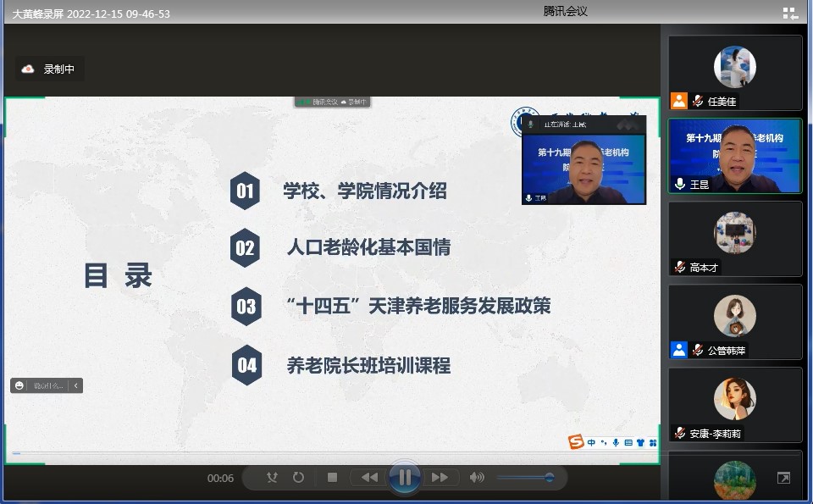Click the 录制中 recording indicator
Image resolution: width=813 pixels, height=504 pixels.
point(50,69)
